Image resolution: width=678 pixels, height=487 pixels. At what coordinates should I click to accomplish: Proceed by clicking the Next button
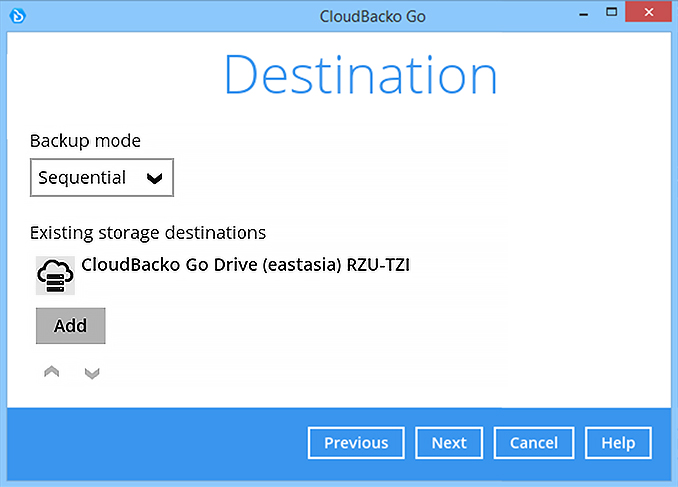click(x=449, y=443)
